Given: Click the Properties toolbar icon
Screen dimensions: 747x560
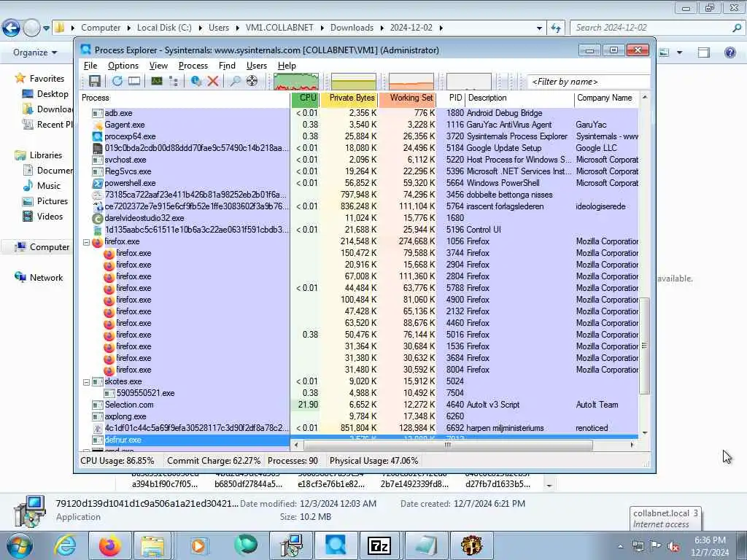Looking at the screenshot, I should point(196,82).
